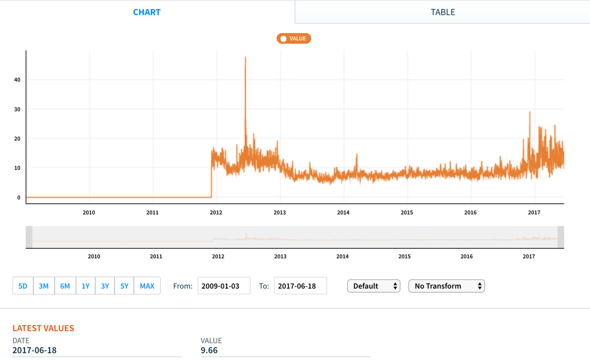The width and height of the screenshot is (590, 364).
Task: Show MAX date range
Action: [147, 286]
